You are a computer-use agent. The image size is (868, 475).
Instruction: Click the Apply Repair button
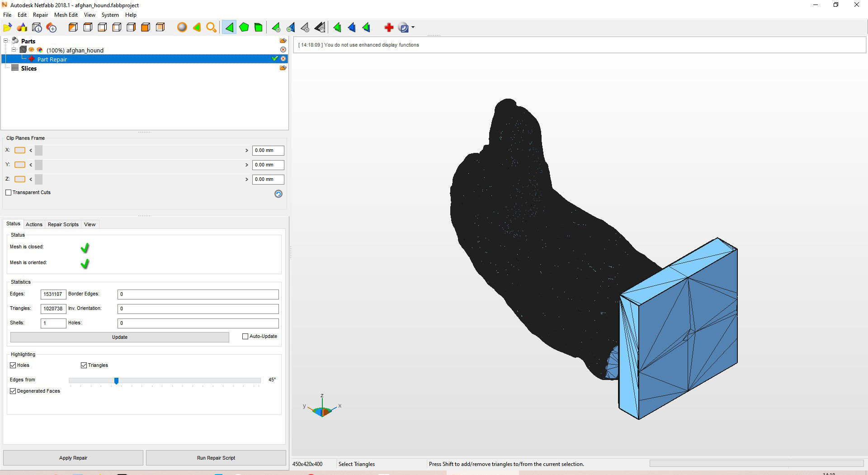click(x=73, y=458)
